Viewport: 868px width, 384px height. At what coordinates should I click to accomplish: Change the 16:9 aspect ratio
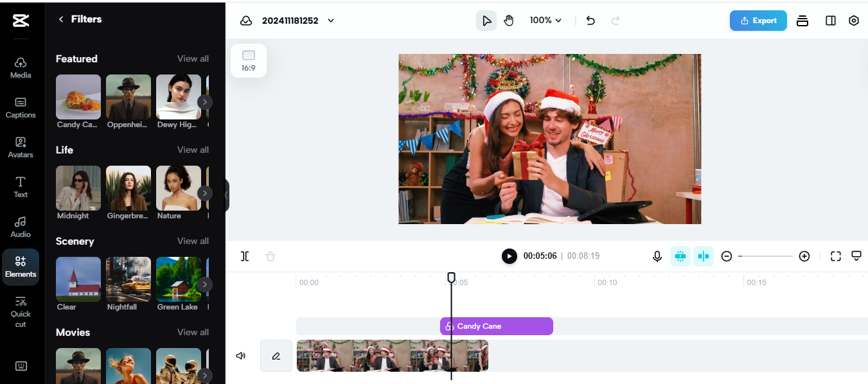[x=249, y=61]
